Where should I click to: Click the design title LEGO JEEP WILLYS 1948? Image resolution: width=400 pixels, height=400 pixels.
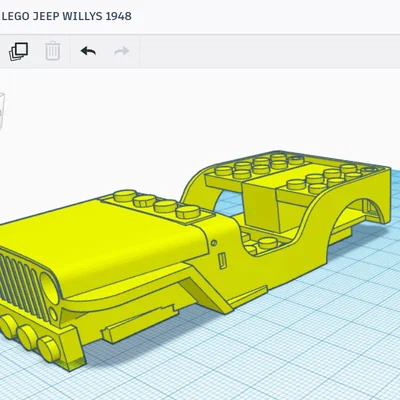click(67, 16)
